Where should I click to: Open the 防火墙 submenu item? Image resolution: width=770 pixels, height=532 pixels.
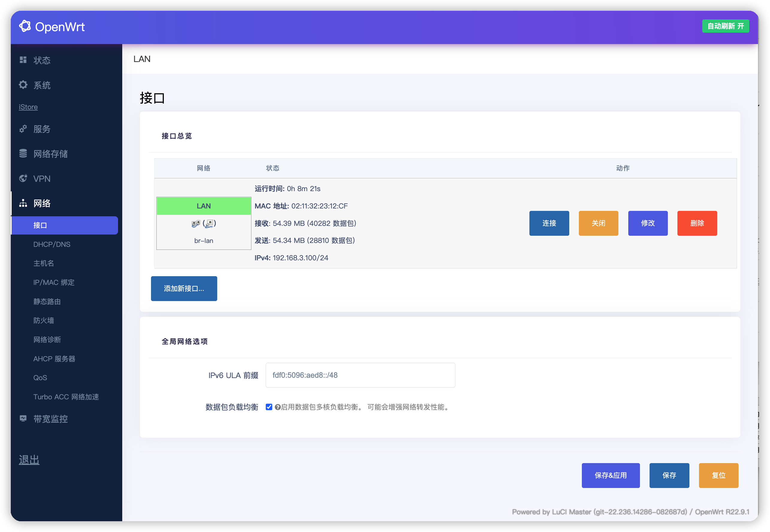pyautogui.click(x=44, y=320)
